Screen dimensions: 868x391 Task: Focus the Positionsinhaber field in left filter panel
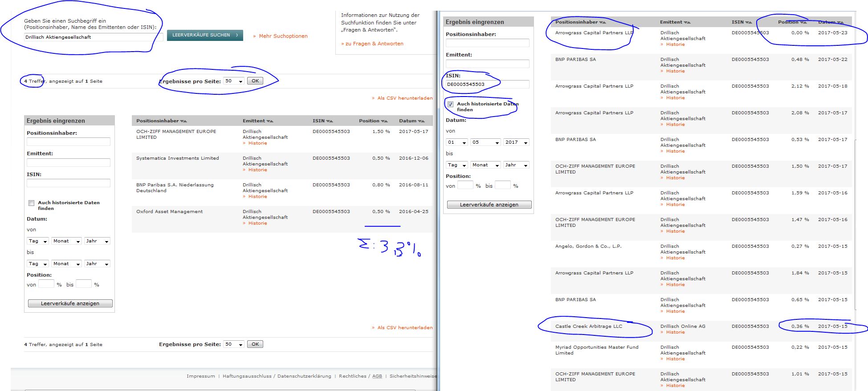coord(69,141)
